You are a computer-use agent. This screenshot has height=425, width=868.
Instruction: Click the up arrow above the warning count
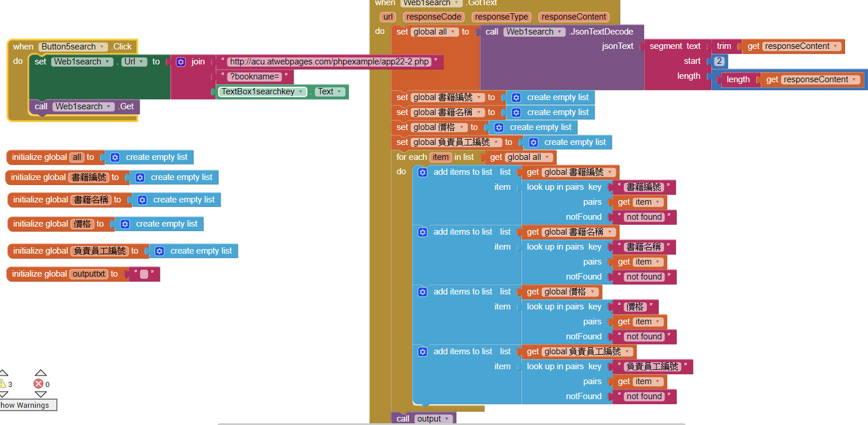3,373
